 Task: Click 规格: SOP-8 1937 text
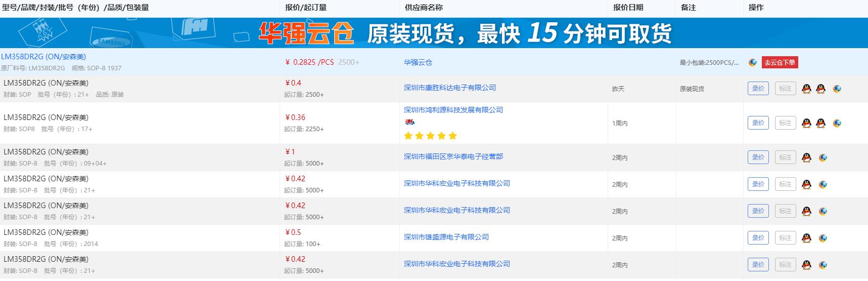97,68
